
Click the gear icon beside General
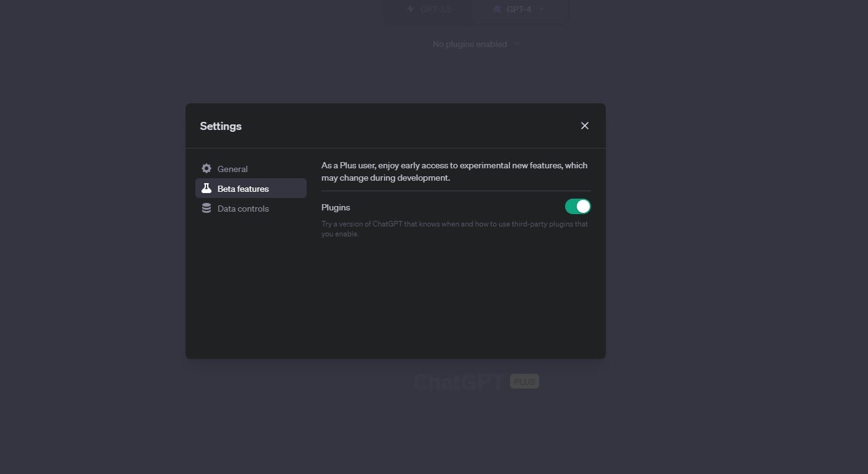coord(206,169)
